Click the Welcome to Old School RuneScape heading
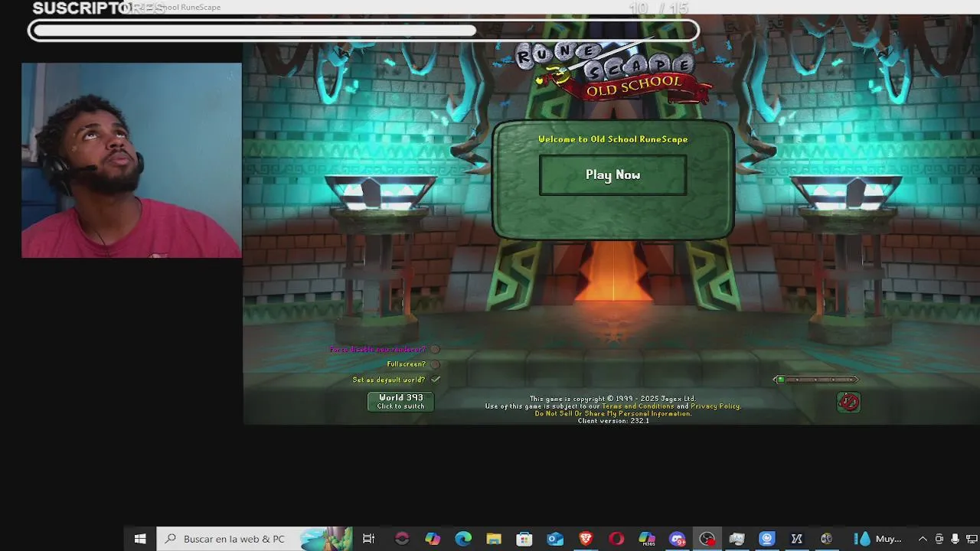Screen dimensions: 980x551 (x=612, y=139)
